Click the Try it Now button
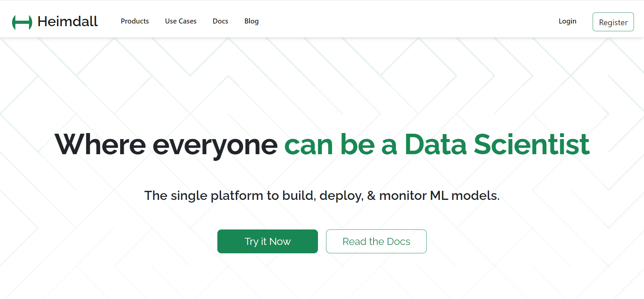 tap(268, 241)
